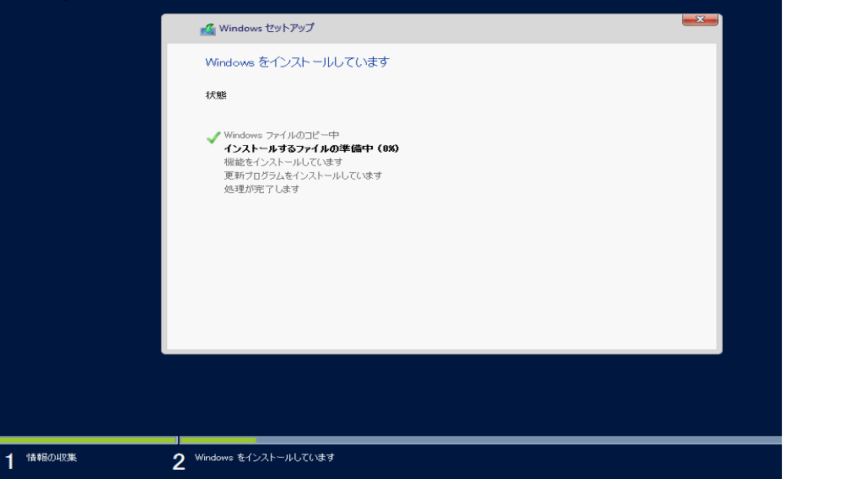Click the large step number 1
Screen dimensions: 868x479
point(9,461)
